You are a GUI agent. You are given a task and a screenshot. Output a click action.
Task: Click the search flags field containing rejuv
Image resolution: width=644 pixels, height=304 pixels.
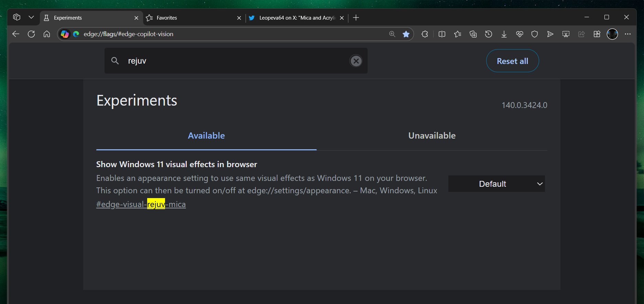tap(236, 61)
